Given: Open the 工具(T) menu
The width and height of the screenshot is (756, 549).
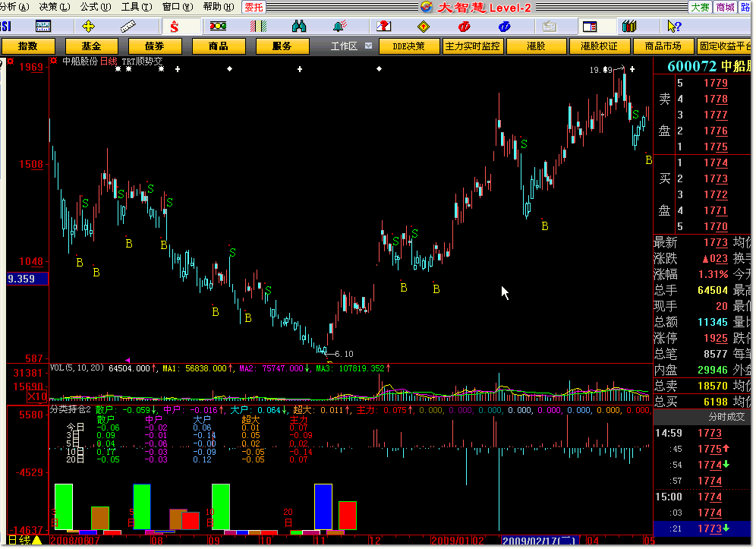Looking at the screenshot, I should 137,7.
